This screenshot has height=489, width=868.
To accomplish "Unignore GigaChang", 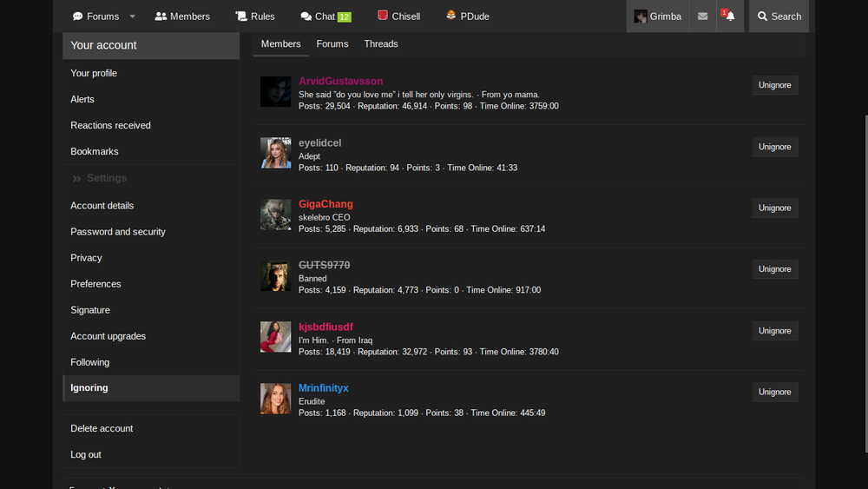I will 774,208.
